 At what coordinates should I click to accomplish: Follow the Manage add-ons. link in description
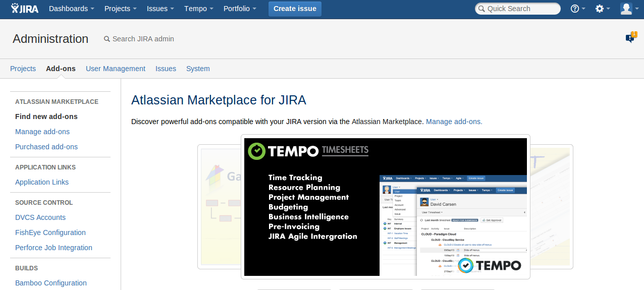pyautogui.click(x=454, y=122)
